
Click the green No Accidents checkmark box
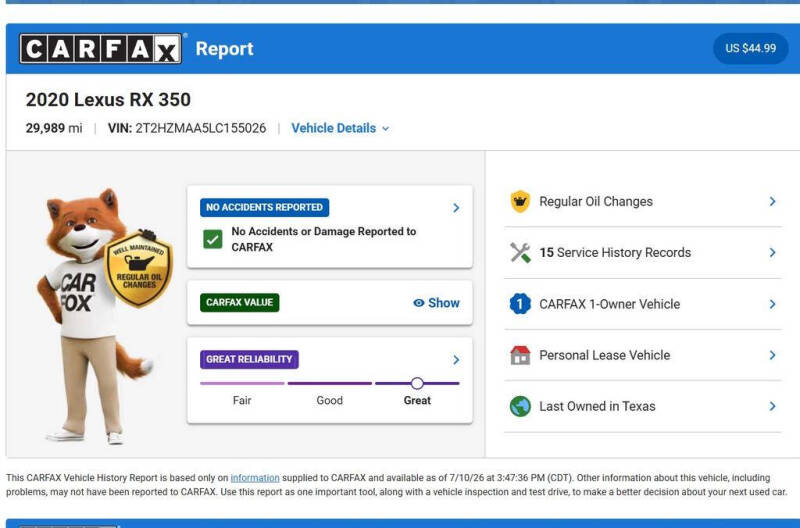coord(212,239)
